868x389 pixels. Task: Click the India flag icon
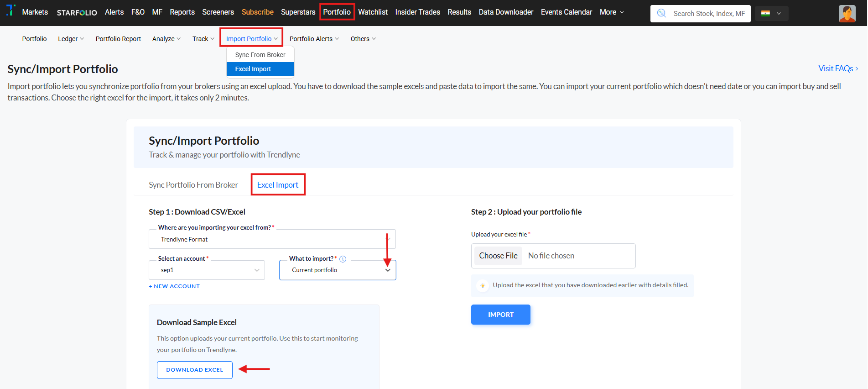pyautogui.click(x=766, y=13)
